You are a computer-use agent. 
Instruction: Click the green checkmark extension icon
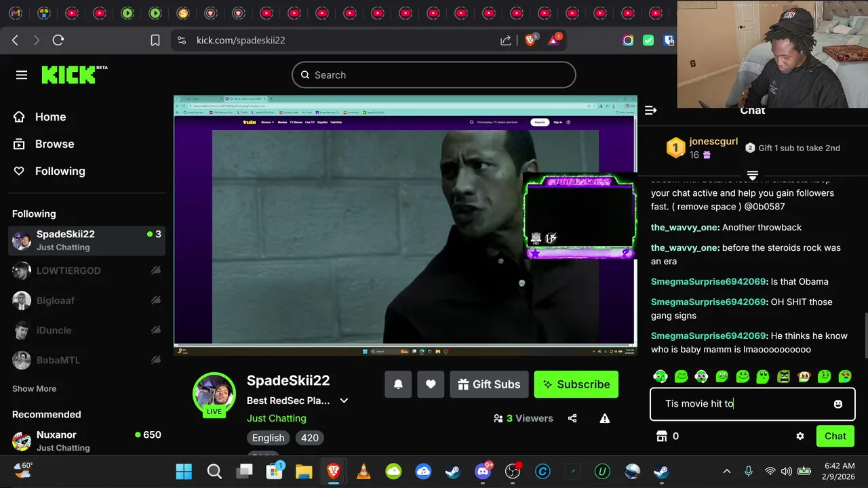pyautogui.click(x=648, y=40)
